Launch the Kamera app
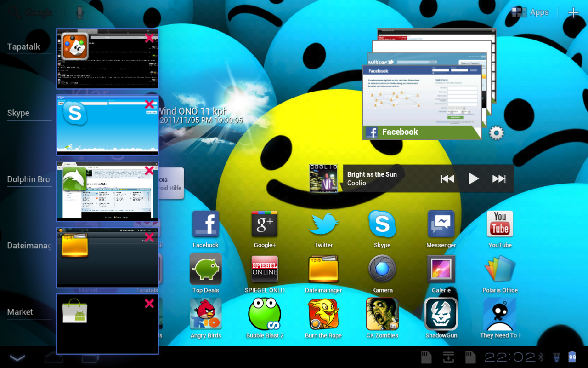 coord(382,269)
